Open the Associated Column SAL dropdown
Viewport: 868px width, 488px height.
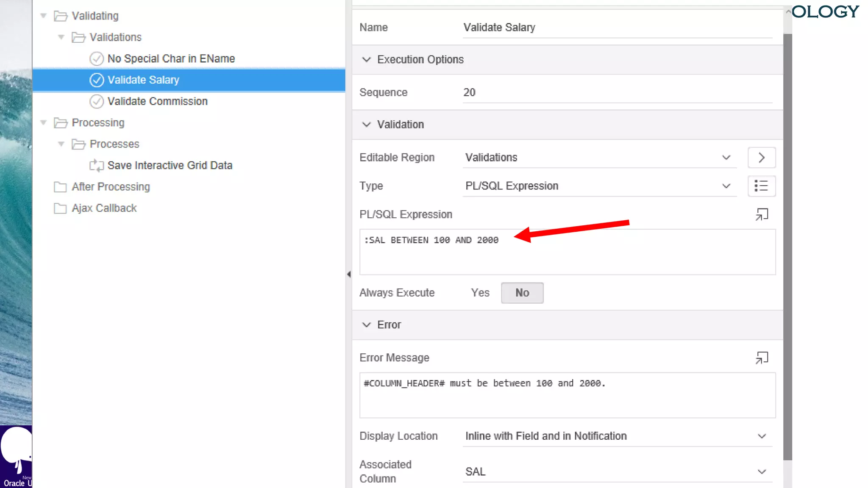tap(617, 471)
